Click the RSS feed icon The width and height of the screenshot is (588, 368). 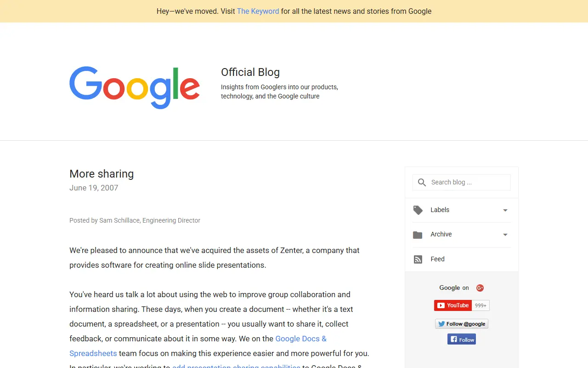coord(418,259)
